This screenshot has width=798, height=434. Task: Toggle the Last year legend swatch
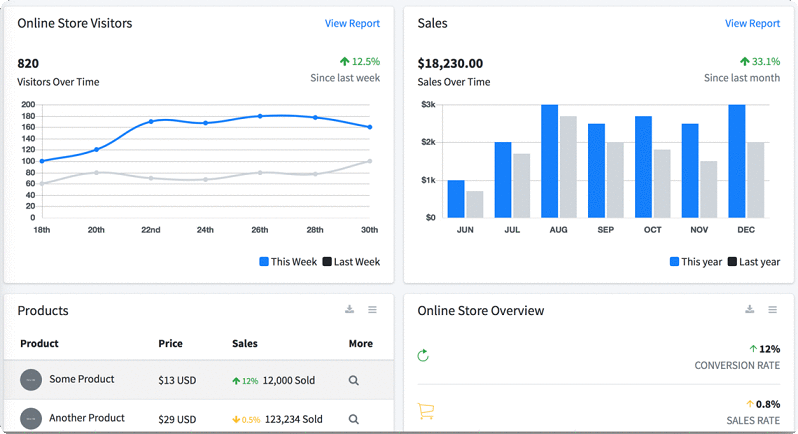point(732,262)
